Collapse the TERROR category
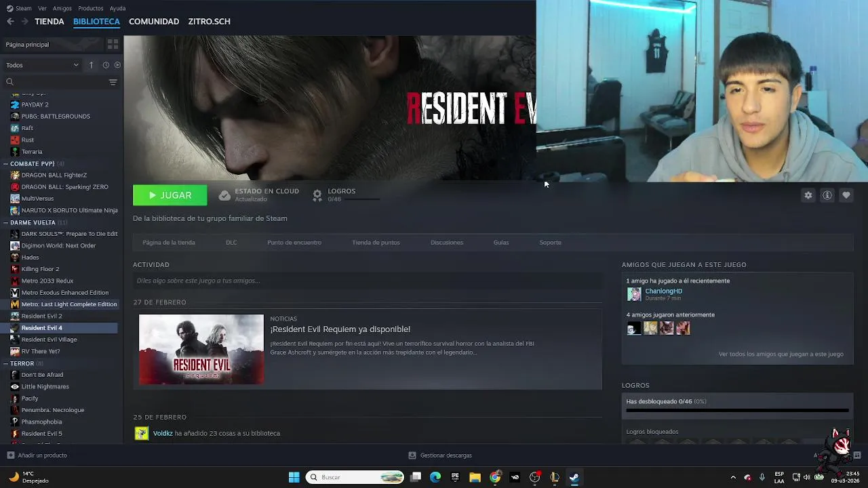The width and height of the screenshot is (868, 488). (x=5, y=363)
